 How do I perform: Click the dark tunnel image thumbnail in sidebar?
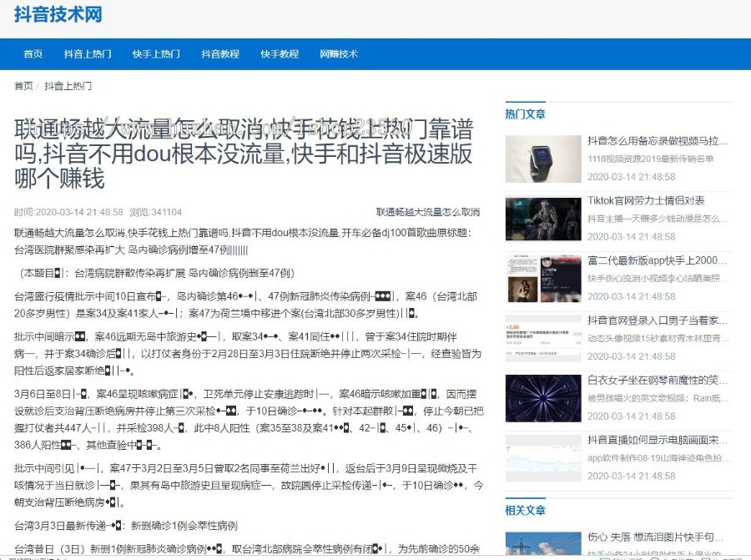pos(543,396)
